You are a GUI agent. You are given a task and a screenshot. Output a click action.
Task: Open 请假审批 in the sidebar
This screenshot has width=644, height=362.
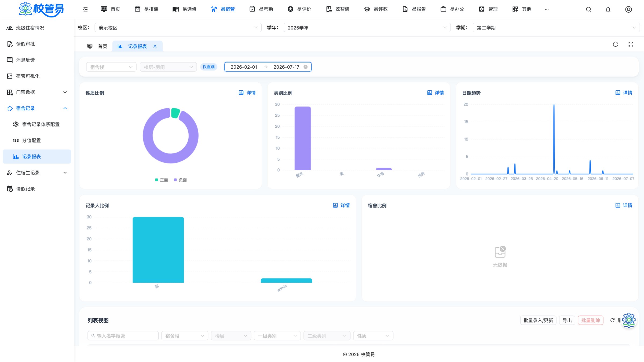coord(37,44)
